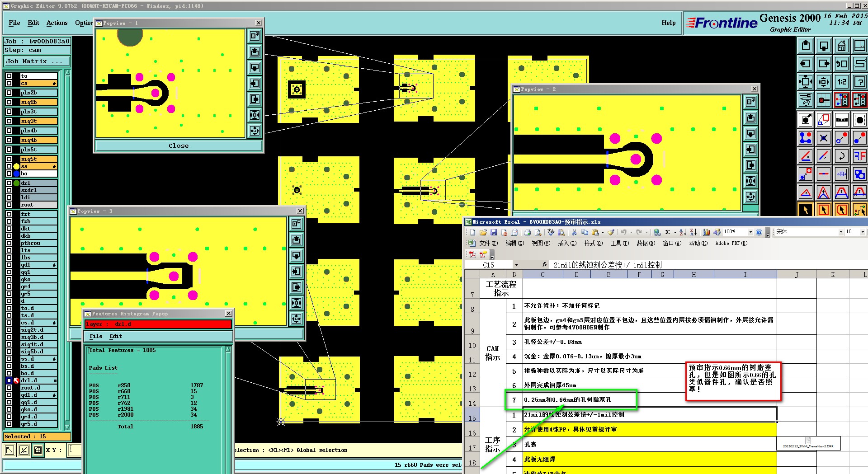Select row header 15 in Excel

pyautogui.click(x=472, y=414)
